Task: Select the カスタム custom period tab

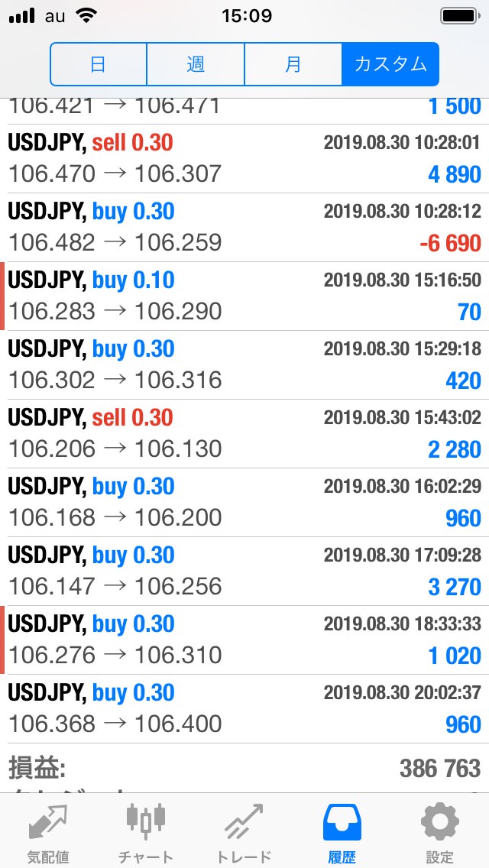Action: tap(390, 64)
